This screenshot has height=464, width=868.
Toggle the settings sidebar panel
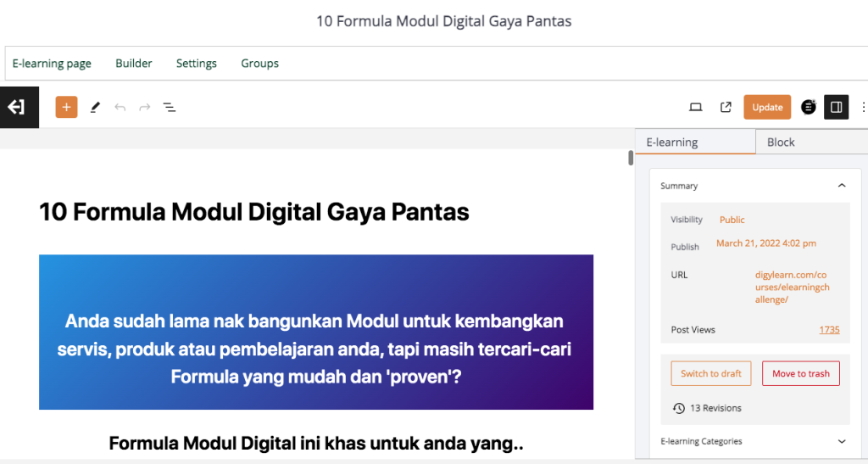pyautogui.click(x=837, y=108)
